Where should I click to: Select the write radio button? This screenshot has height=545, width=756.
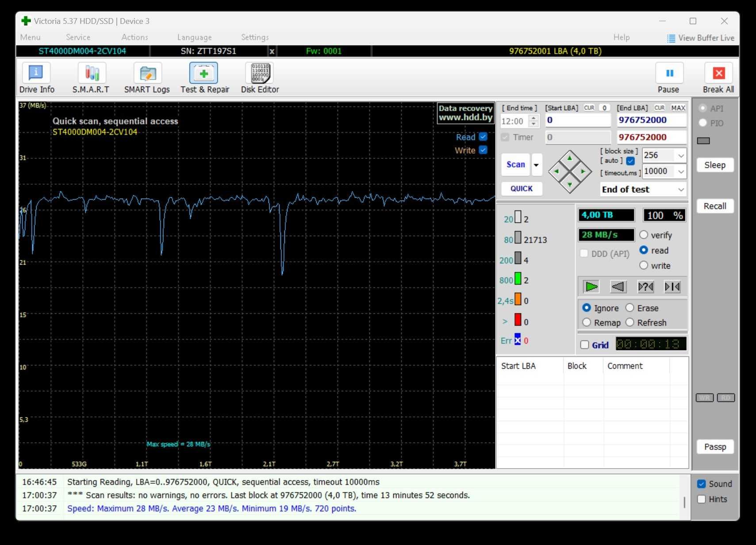click(x=644, y=265)
